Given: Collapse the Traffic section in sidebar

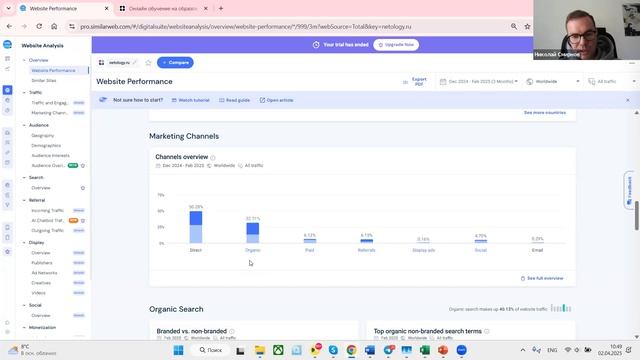Looking at the screenshot, I should pos(24,93).
